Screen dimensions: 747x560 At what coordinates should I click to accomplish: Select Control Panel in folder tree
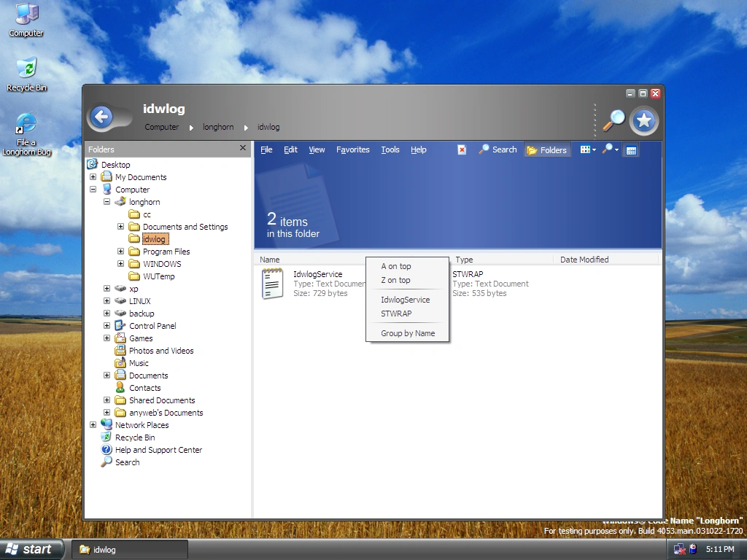(x=152, y=326)
